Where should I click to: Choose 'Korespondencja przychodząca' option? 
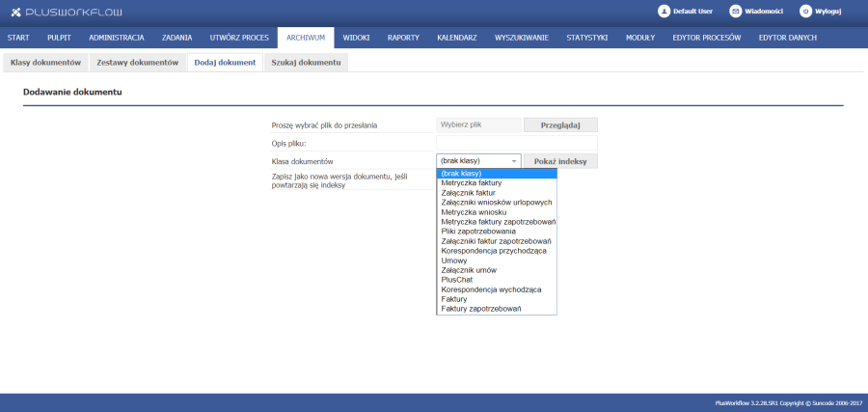[x=493, y=251]
